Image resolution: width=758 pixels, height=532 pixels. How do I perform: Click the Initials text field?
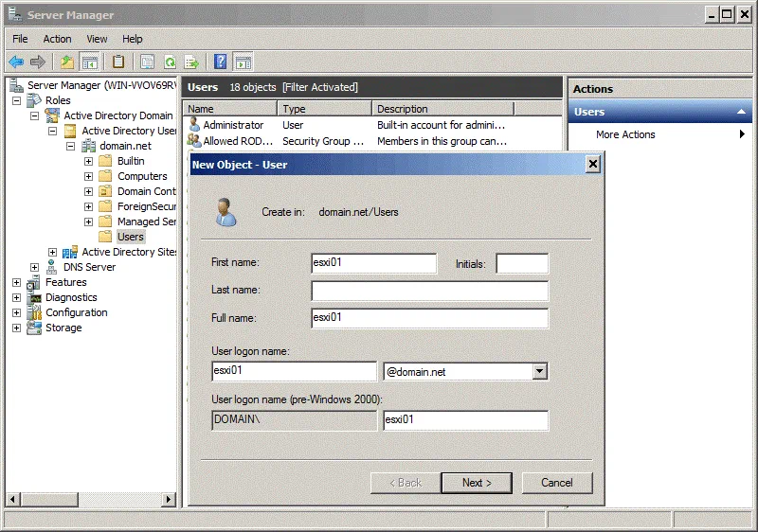pos(521,264)
